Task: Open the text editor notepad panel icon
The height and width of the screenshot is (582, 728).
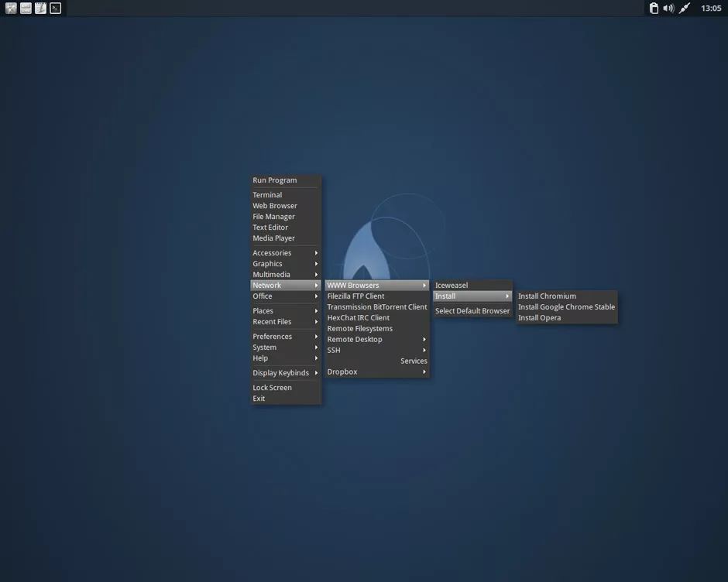Action: (x=41, y=8)
